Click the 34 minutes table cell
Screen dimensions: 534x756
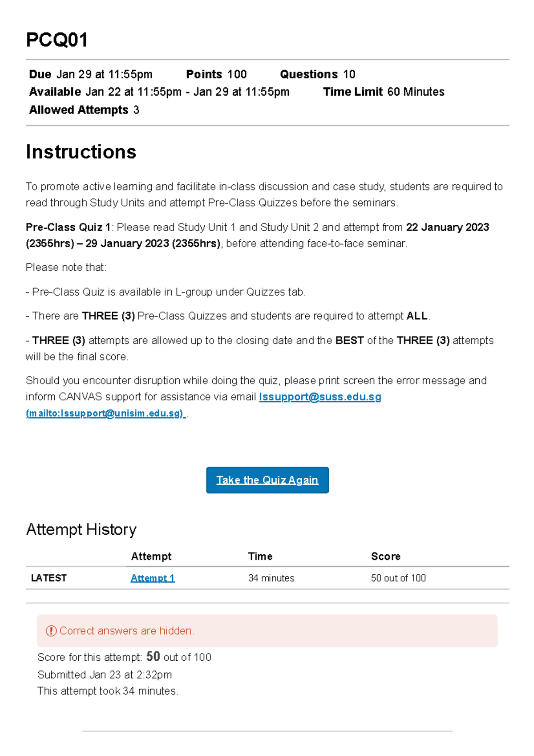tap(271, 578)
